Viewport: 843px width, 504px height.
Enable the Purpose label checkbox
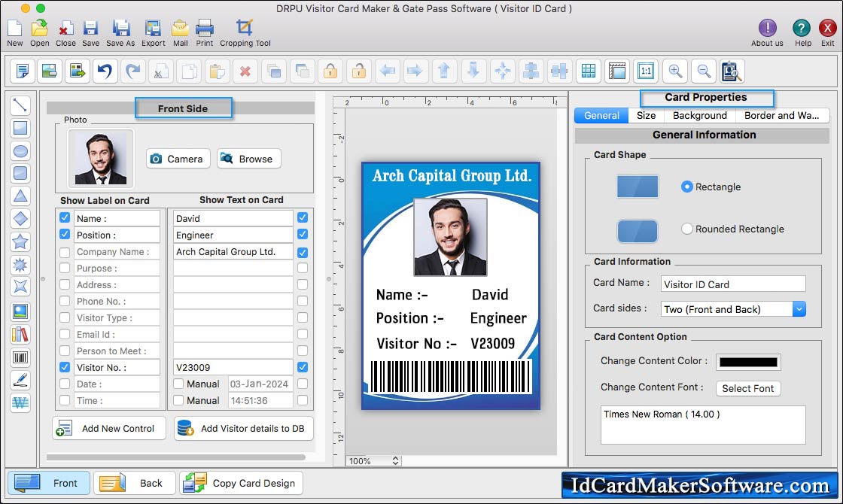[65, 268]
